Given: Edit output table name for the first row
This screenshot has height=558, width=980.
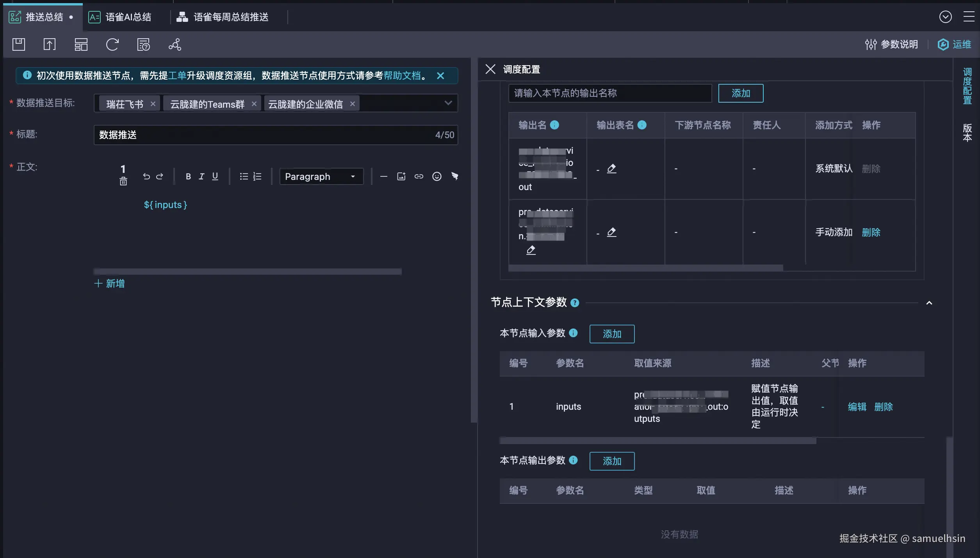Looking at the screenshot, I should (611, 169).
